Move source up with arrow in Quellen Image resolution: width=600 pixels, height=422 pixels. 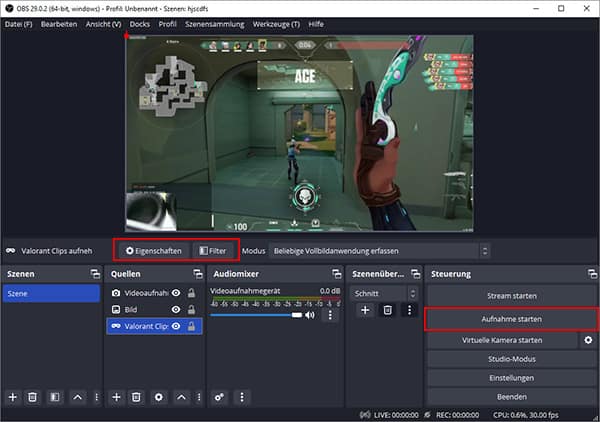(181, 397)
